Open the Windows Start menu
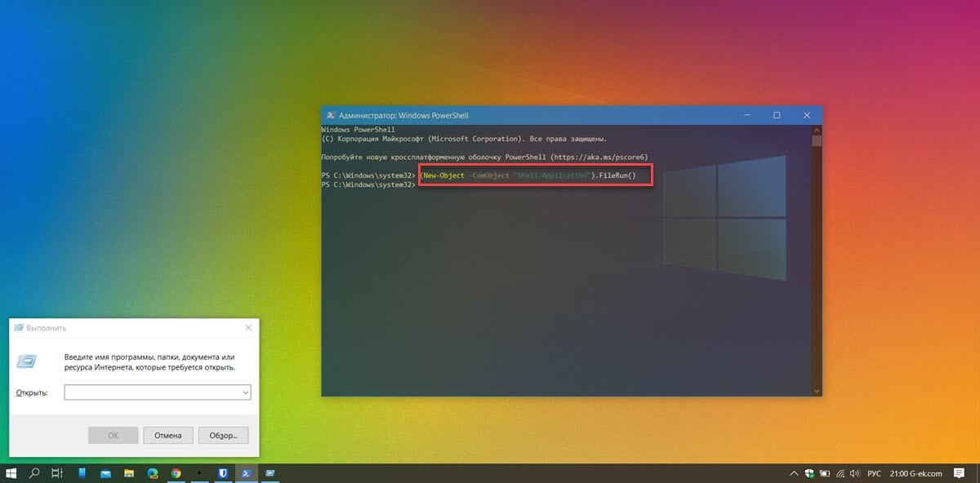Screen dimensions: 980x483 coord(11,473)
